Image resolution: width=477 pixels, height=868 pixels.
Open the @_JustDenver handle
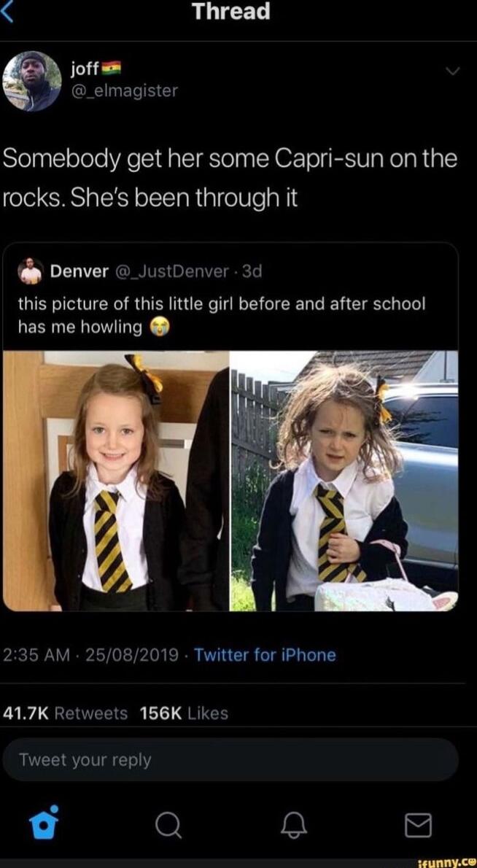171,271
